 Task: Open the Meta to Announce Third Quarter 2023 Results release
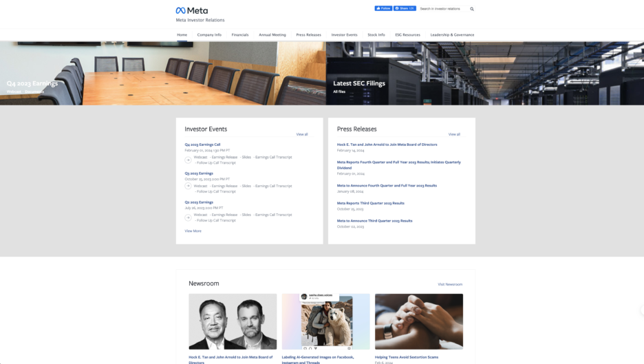374,221
